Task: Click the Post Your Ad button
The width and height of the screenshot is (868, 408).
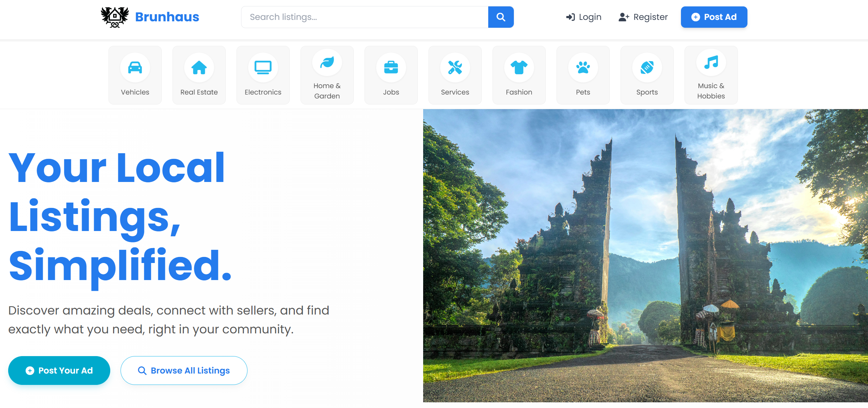Action: tap(59, 370)
